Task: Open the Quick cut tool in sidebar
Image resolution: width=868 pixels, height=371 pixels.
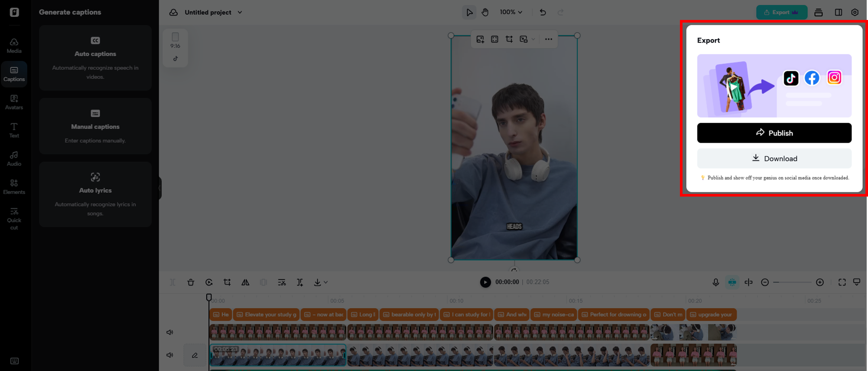Action: coord(14,218)
